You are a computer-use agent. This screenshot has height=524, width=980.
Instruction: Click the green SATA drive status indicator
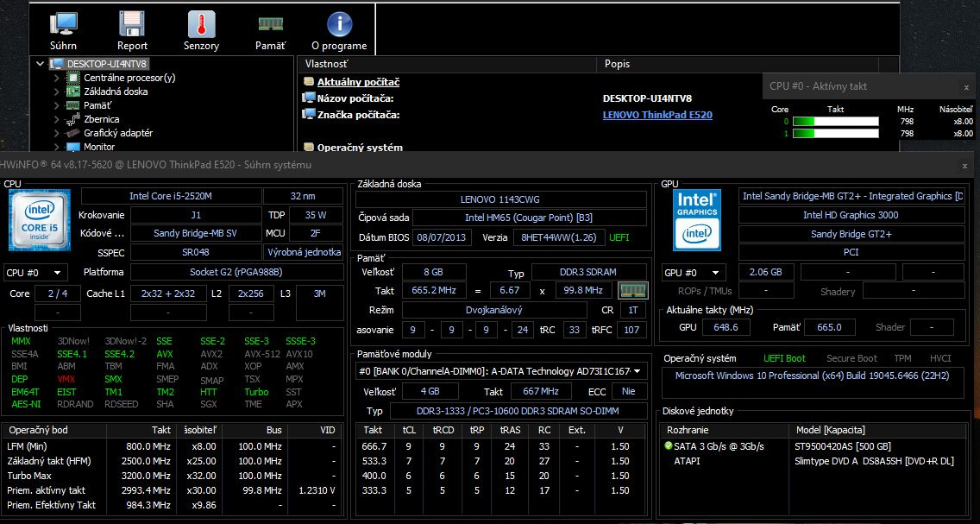click(x=668, y=445)
